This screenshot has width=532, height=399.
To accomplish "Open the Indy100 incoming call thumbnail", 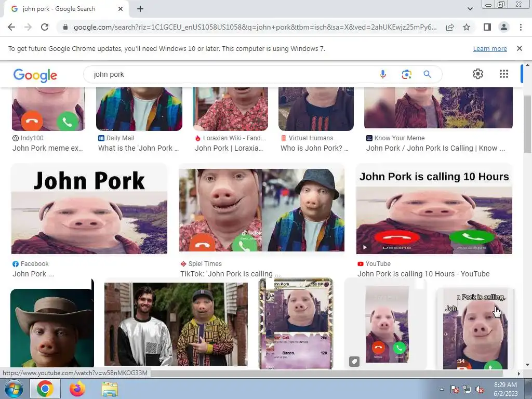I will (x=48, y=109).
